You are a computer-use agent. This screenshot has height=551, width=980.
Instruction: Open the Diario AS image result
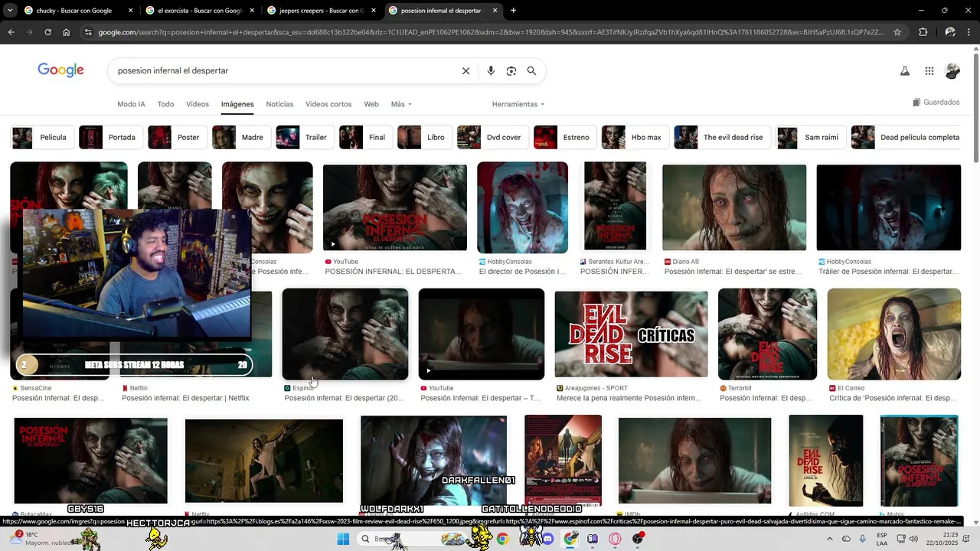click(734, 207)
